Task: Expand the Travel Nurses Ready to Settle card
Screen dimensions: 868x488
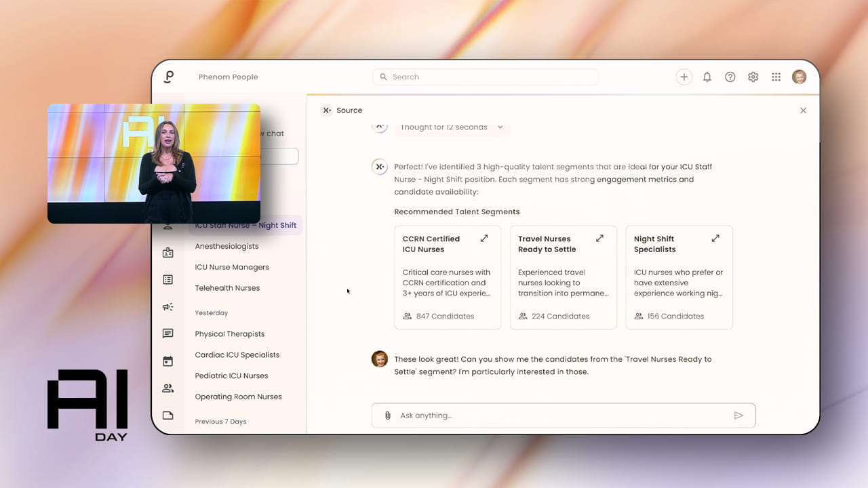Action: [x=599, y=239]
